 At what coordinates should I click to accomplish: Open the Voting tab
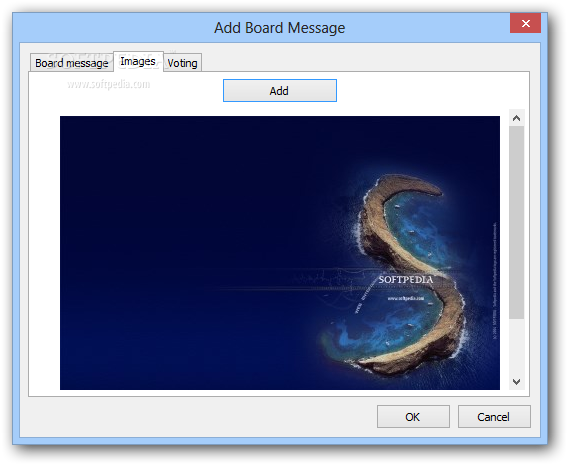point(183,63)
